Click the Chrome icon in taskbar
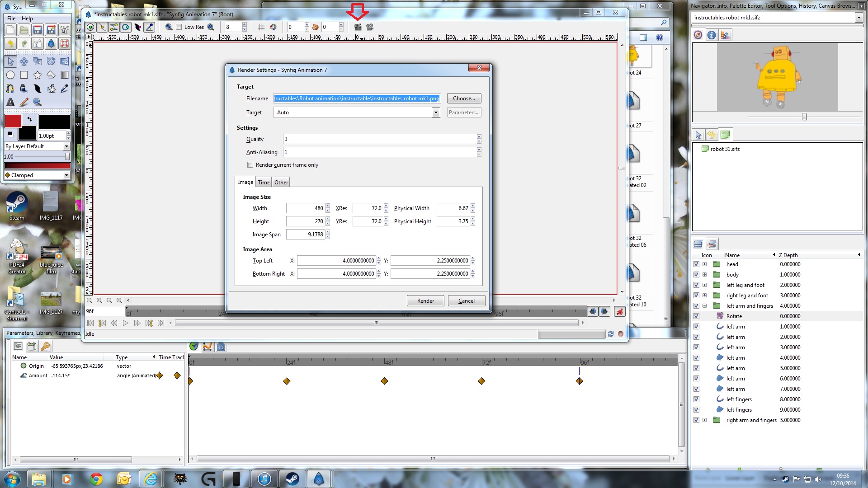Image resolution: width=868 pixels, height=488 pixels. click(96, 479)
